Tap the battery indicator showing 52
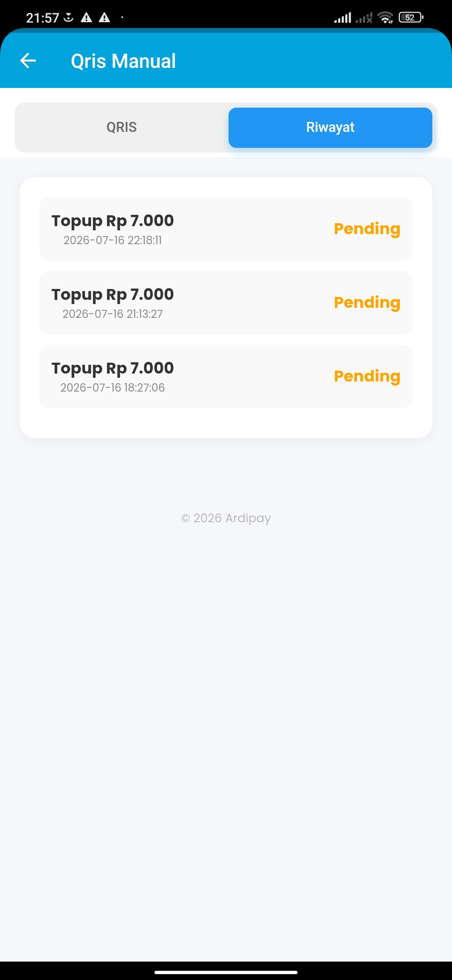Viewport: 452px width, 980px height. (411, 18)
